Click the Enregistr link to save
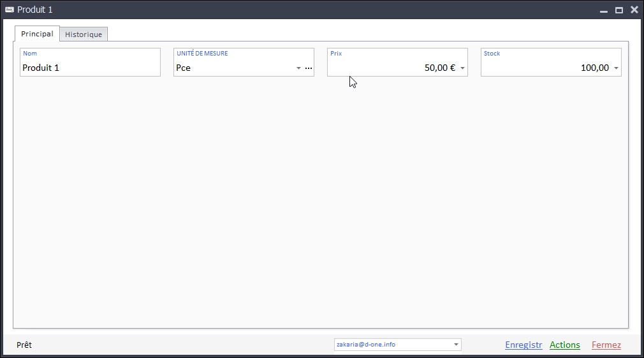This screenshot has height=358, width=644. [x=523, y=345]
